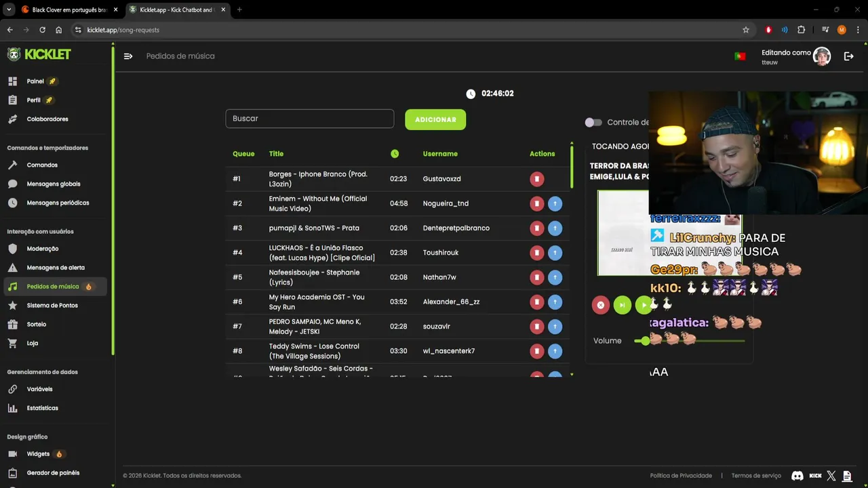Skip to next song in player

tap(623, 305)
